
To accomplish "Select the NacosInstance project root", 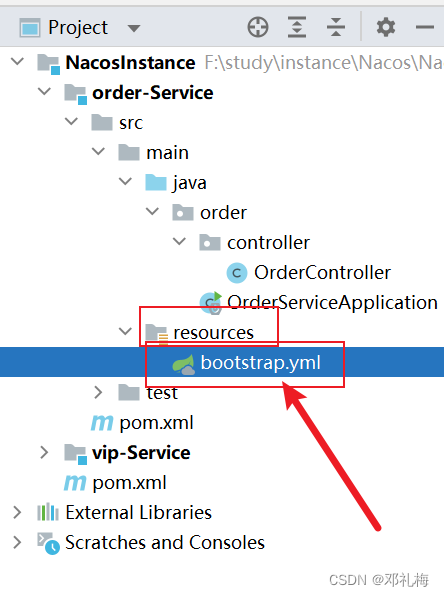I will coord(130,62).
